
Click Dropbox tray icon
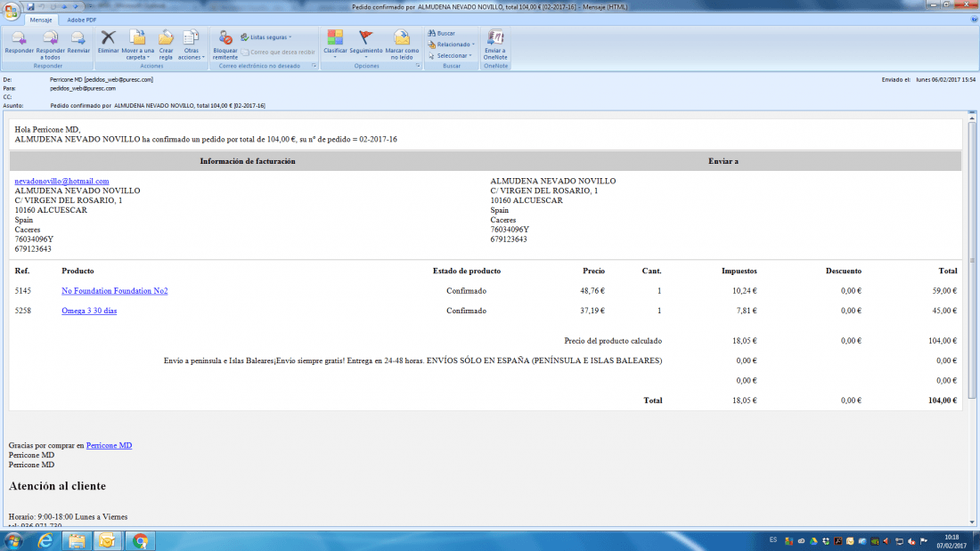pyautogui.click(x=826, y=541)
